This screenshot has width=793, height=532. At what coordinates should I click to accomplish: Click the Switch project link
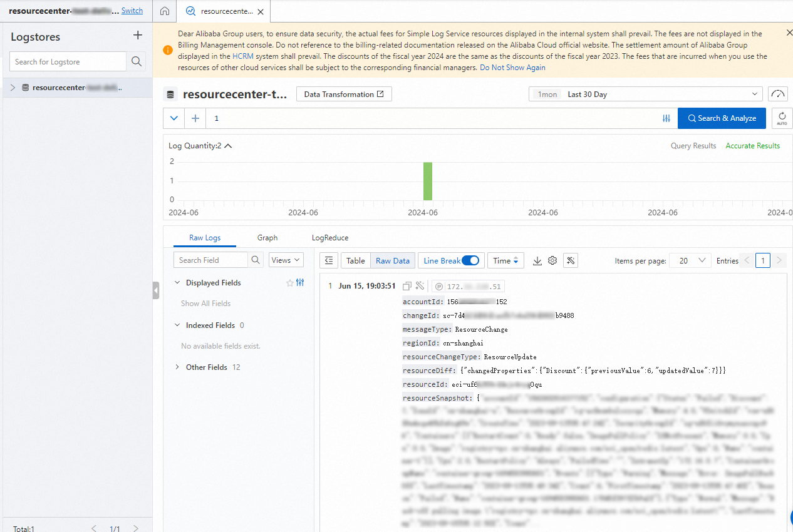[x=132, y=11]
